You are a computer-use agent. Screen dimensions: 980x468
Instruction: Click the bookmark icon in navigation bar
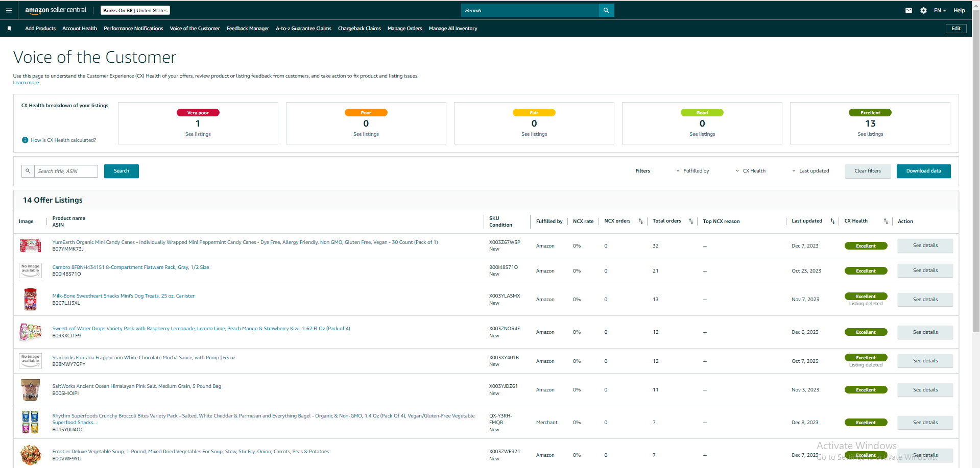click(x=9, y=29)
